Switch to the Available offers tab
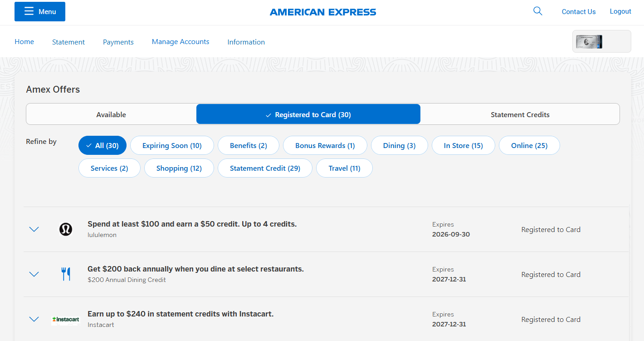 111,114
